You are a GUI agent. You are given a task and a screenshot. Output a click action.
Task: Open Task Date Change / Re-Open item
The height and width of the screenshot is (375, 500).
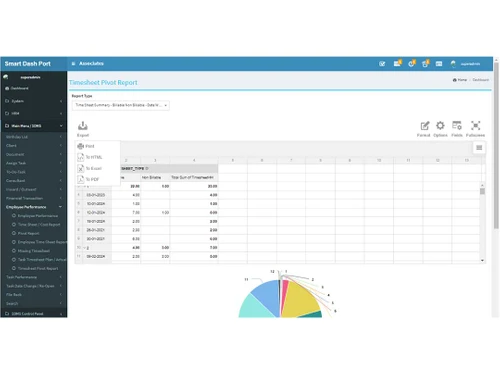(30, 286)
